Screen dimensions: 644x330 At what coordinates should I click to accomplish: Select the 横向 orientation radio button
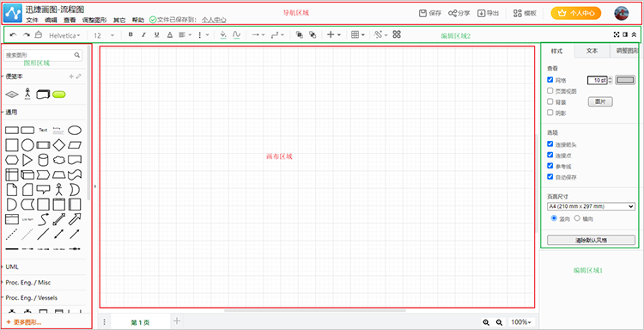[577, 218]
